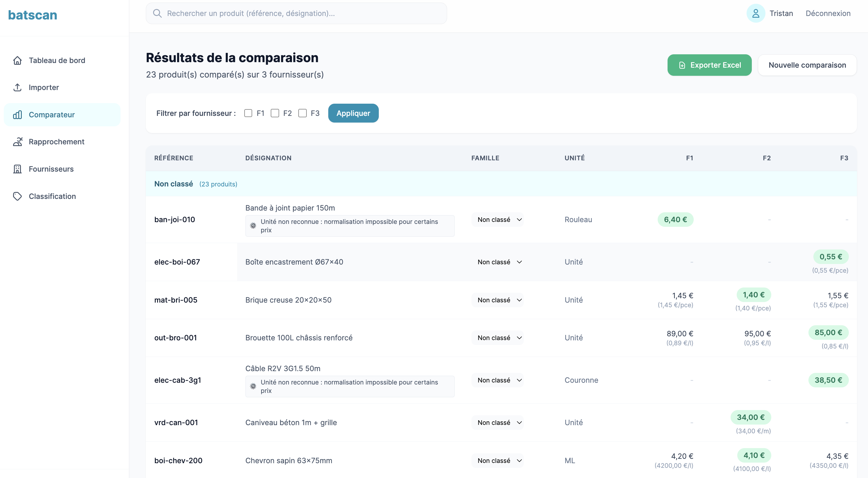Check the F2 supplier filter
This screenshot has height=478, width=868.
[275, 113]
